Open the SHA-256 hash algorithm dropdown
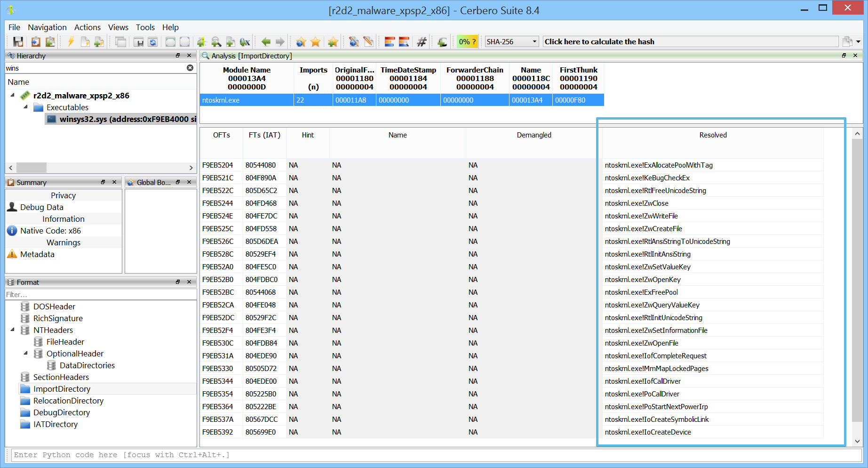This screenshot has width=868, height=468. coord(512,41)
